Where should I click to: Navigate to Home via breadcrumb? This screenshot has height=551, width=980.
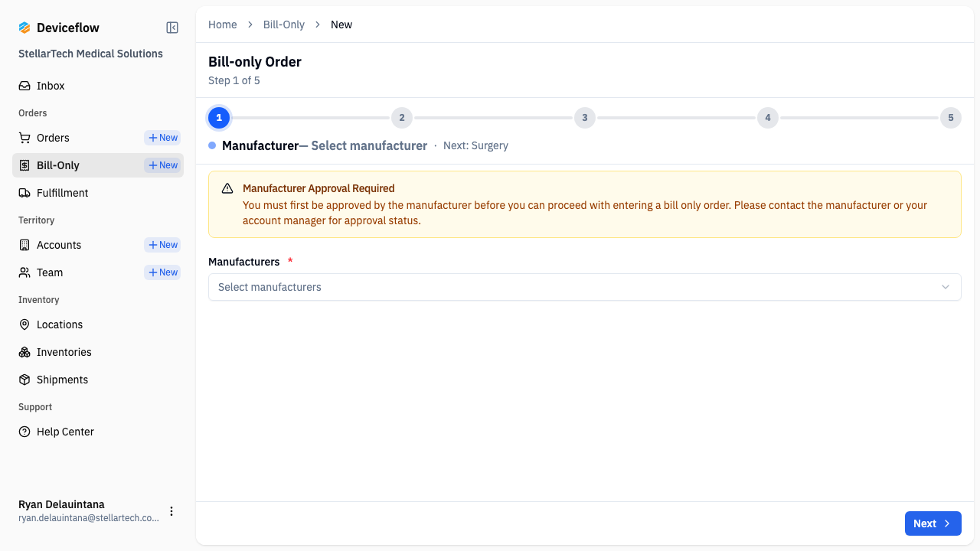[222, 24]
